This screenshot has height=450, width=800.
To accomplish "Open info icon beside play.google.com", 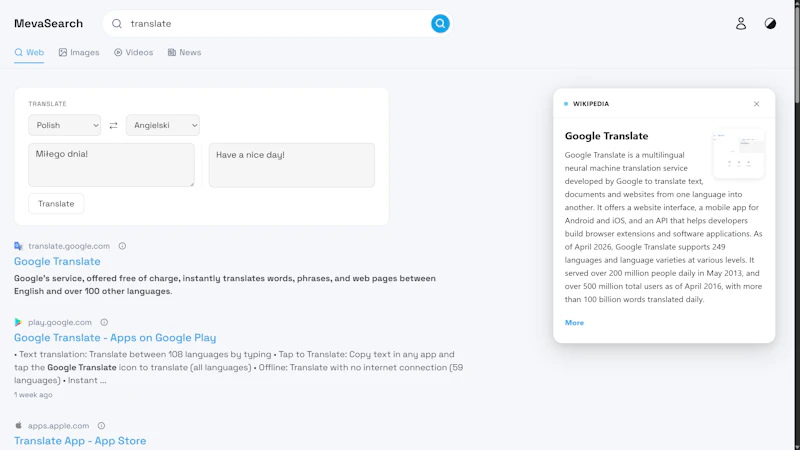I will point(104,322).
